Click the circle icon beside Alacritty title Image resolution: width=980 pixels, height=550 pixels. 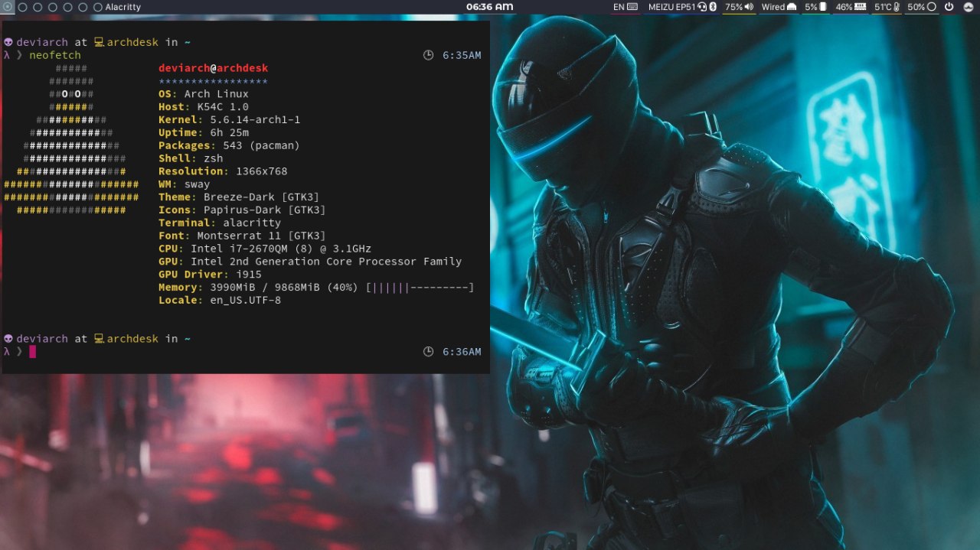[x=98, y=7]
